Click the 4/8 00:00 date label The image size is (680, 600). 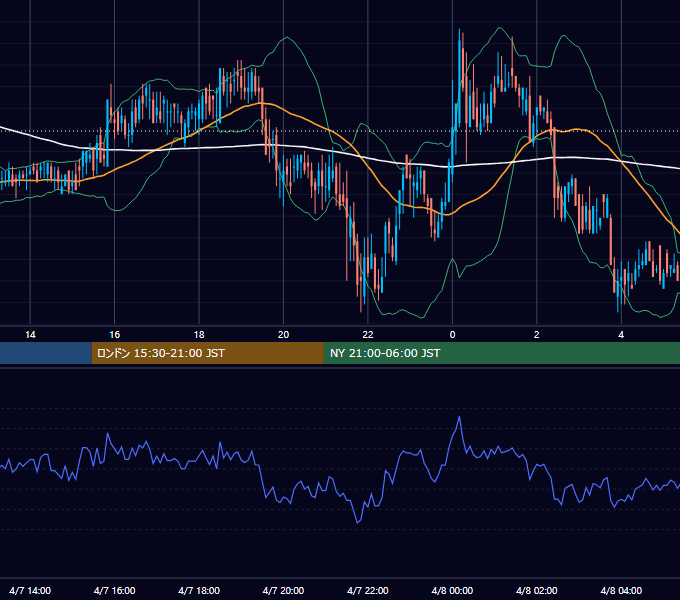click(452, 590)
